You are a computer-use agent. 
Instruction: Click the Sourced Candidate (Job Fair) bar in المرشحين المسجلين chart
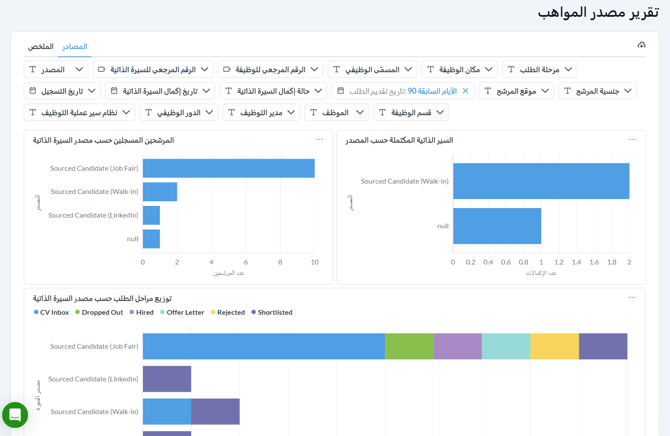click(x=228, y=168)
